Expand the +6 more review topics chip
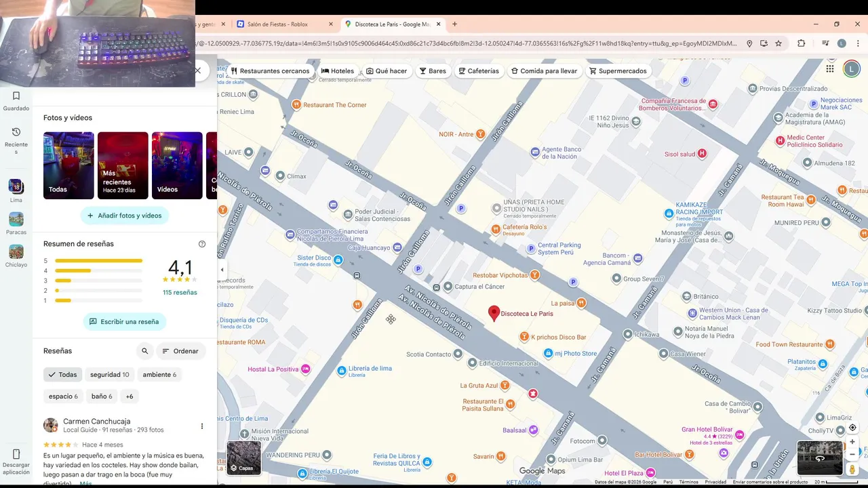The width and height of the screenshot is (868, 488). 129,396
